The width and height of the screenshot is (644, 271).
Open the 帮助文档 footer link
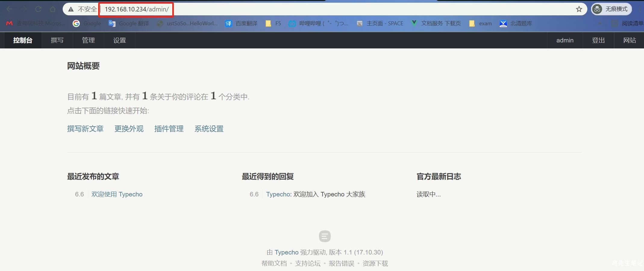tap(274, 263)
